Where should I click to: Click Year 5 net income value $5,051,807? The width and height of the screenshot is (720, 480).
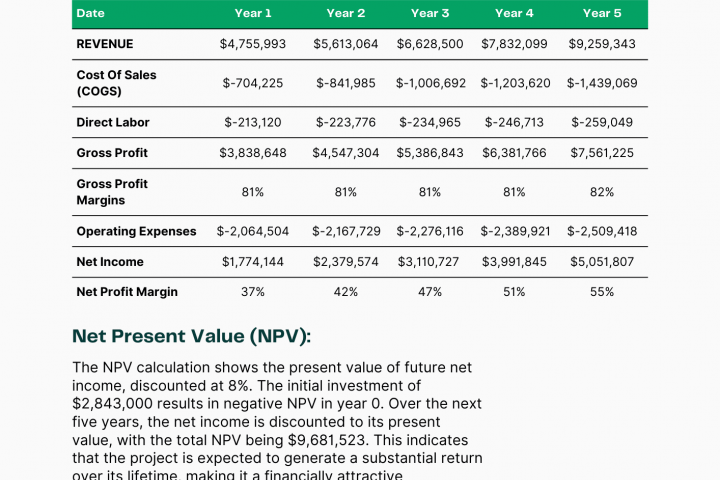tap(602, 262)
